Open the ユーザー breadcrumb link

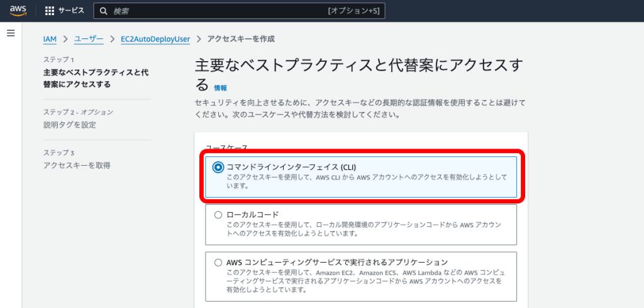click(89, 39)
